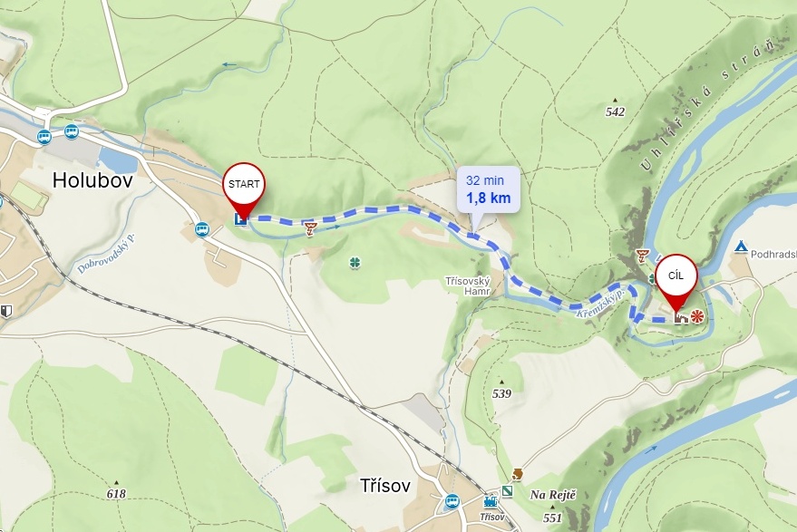Click the spring icon on the dashed route
The height and width of the screenshot is (532, 797).
[311, 228]
